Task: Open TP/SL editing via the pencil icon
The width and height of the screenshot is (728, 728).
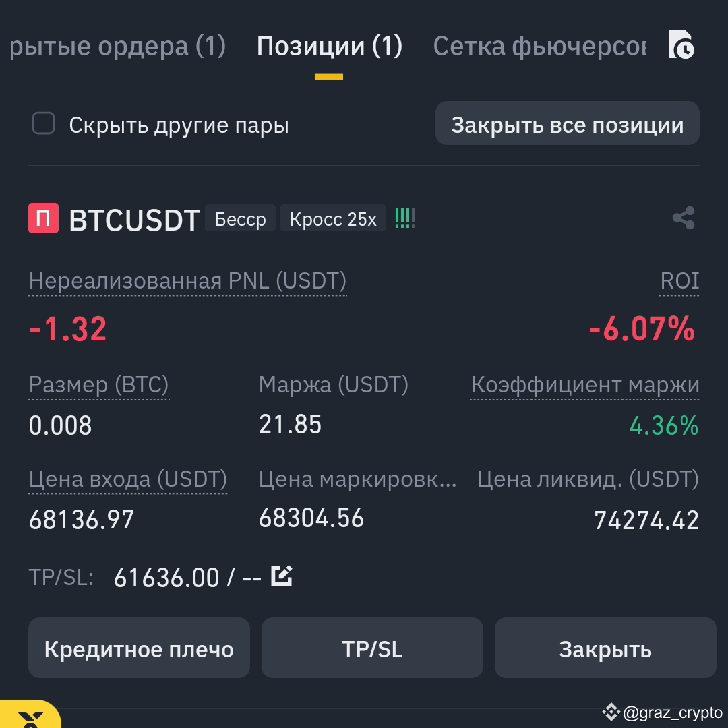Action: coord(282,575)
